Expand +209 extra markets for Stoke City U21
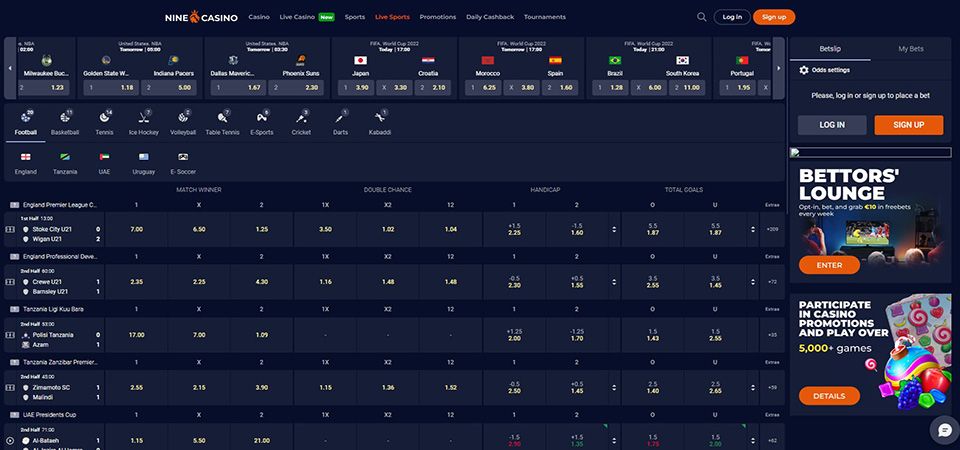960x450 pixels. [772, 230]
